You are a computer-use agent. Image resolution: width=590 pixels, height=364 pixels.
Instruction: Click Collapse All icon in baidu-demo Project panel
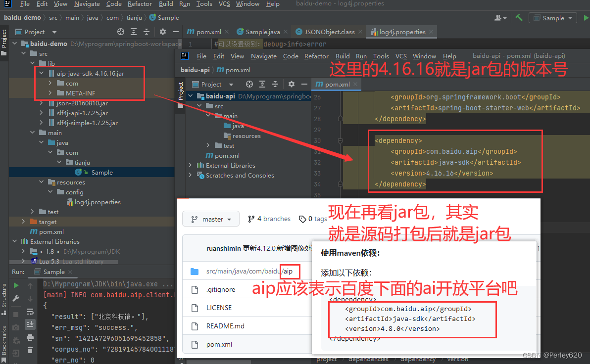pos(147,32)
